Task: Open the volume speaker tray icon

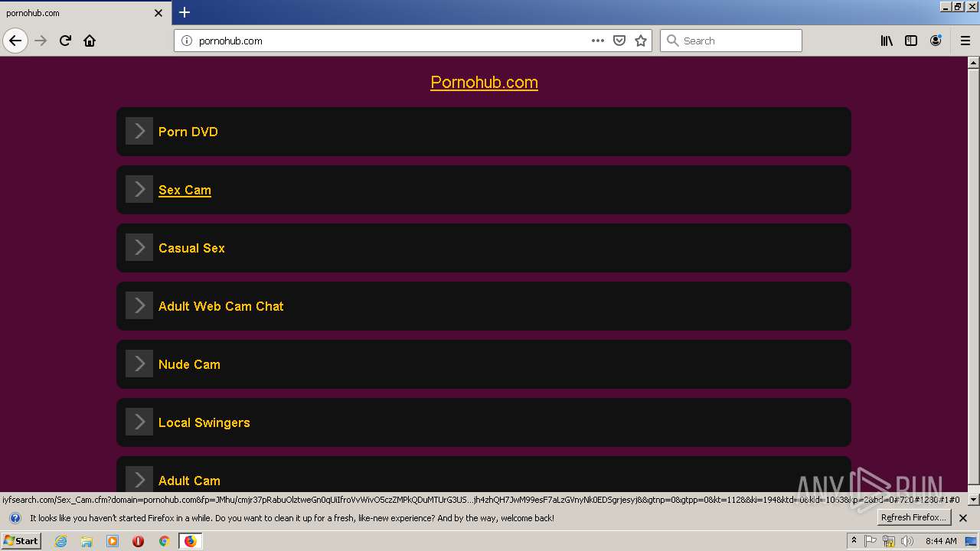Action: click(x=907, y=541)
